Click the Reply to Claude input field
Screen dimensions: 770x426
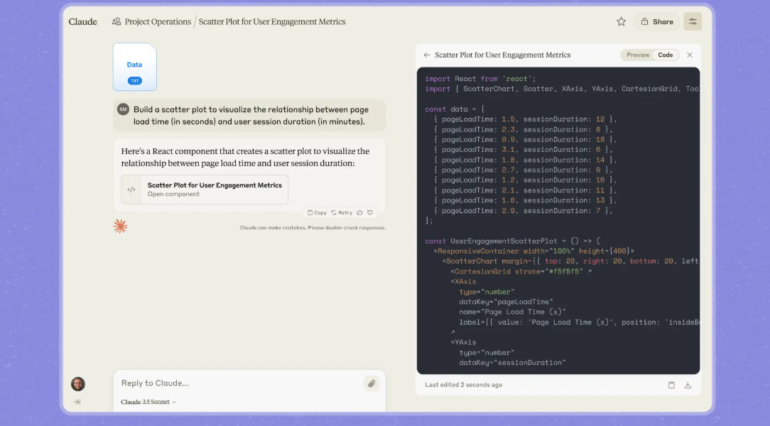pyautogui.click(x=241, y=383)
